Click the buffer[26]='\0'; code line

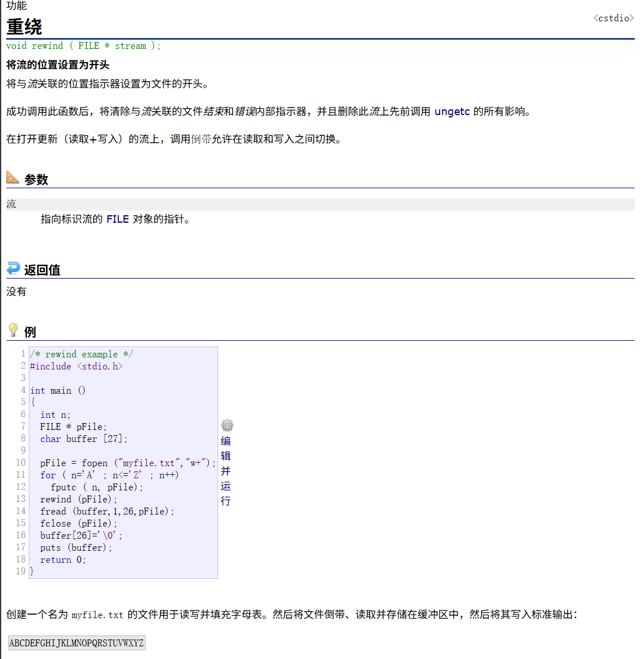coord(81,535)
